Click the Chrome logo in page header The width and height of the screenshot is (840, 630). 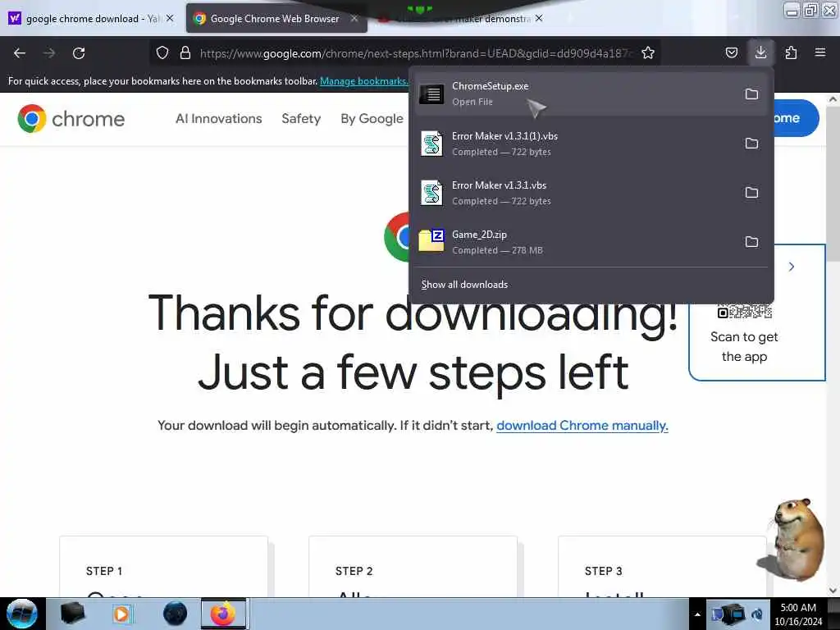pos(71,118)
